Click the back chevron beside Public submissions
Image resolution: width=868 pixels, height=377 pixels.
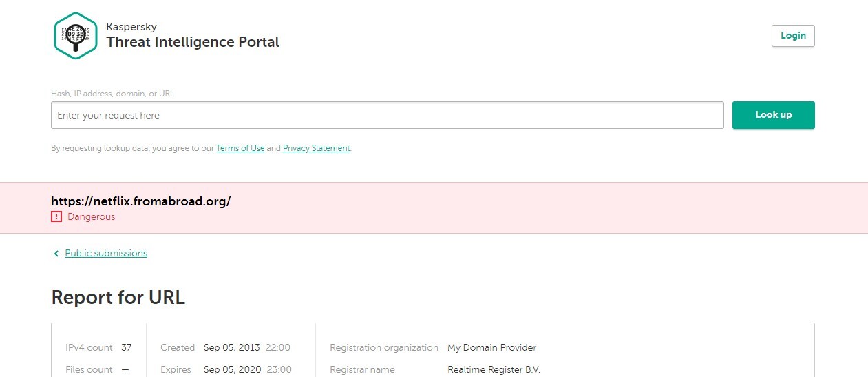click(x=56, y=254)
